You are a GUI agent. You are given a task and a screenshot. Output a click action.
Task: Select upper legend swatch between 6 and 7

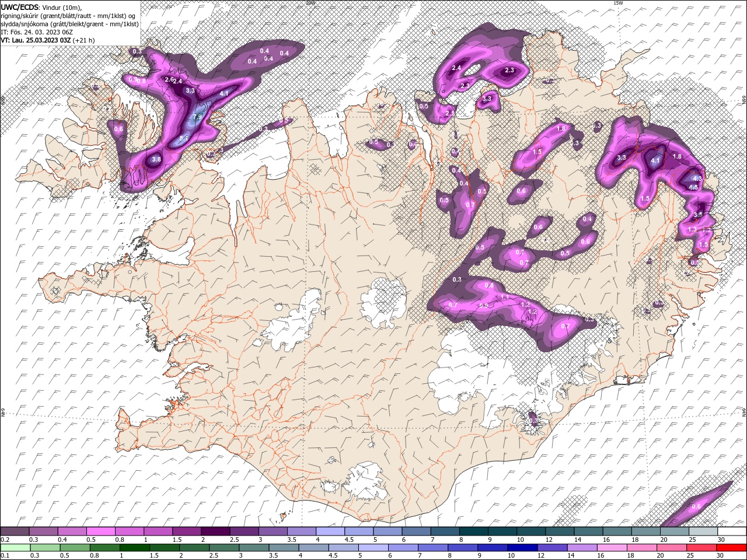pos(416,531)
